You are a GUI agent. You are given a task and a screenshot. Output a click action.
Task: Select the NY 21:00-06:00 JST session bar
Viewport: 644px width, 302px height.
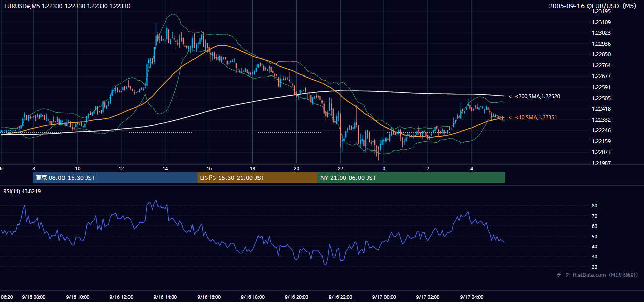[411, 178]
